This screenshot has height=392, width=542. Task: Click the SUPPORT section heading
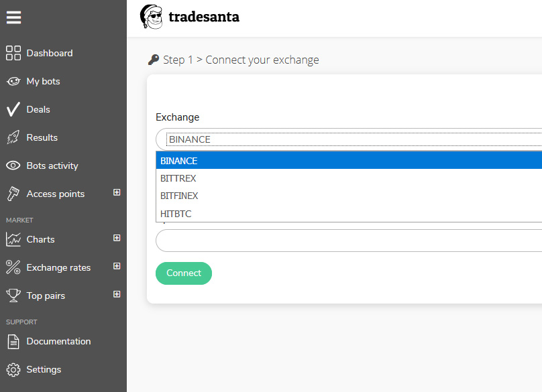coord(21,322)
